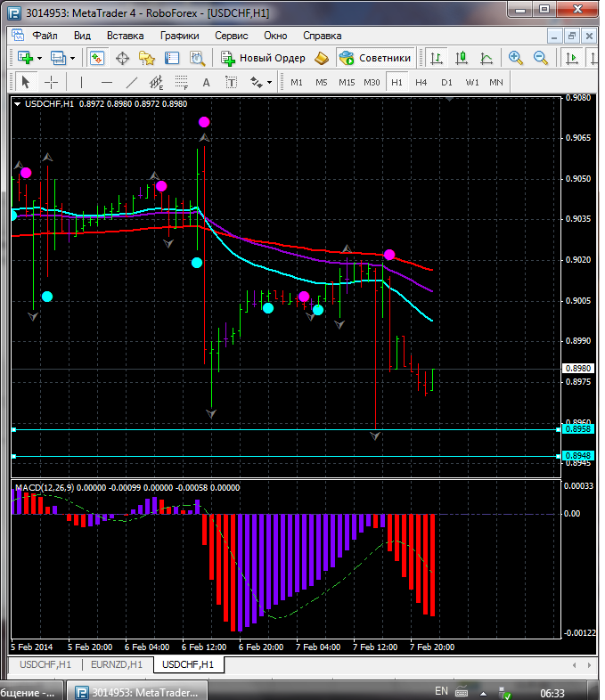
Task: Open the Графики menu
Action: [179, 36]
